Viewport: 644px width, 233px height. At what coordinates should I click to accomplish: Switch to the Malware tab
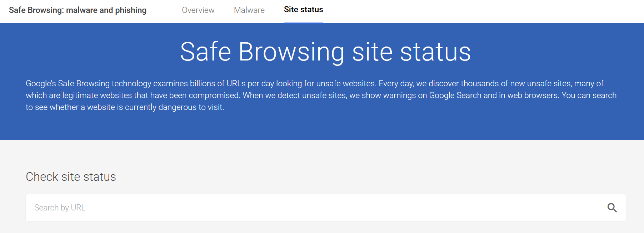pyautogui.click(x=249, y=10)
